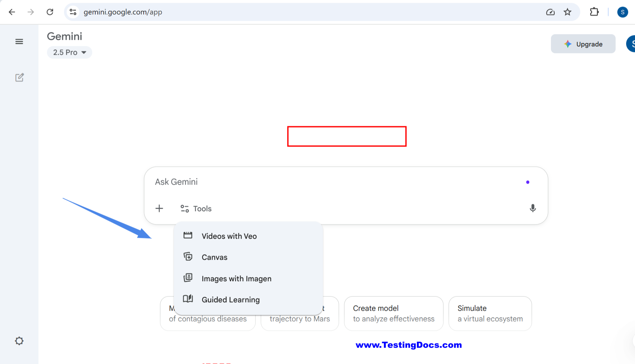This screenshot has height=364, width=635.
Task: Expand the 2.5 Pro model dropdown
Action: (x=69, y=52)
